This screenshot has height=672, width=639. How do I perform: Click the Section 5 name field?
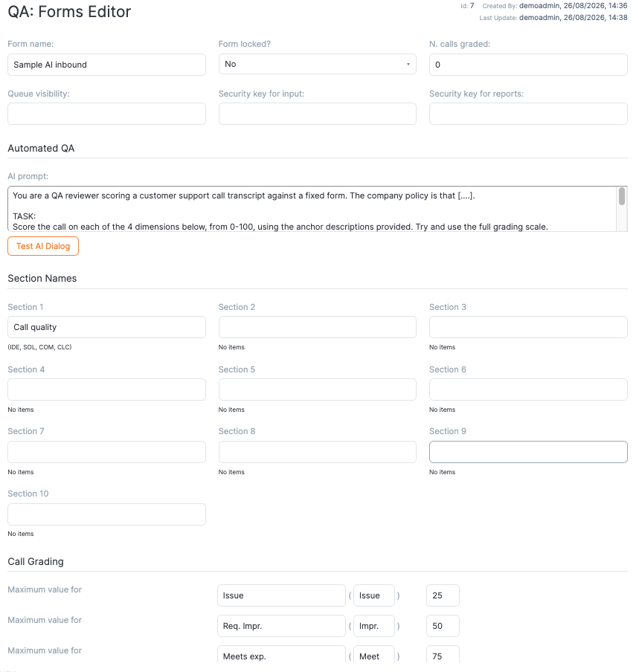click(x=318, y=390)
